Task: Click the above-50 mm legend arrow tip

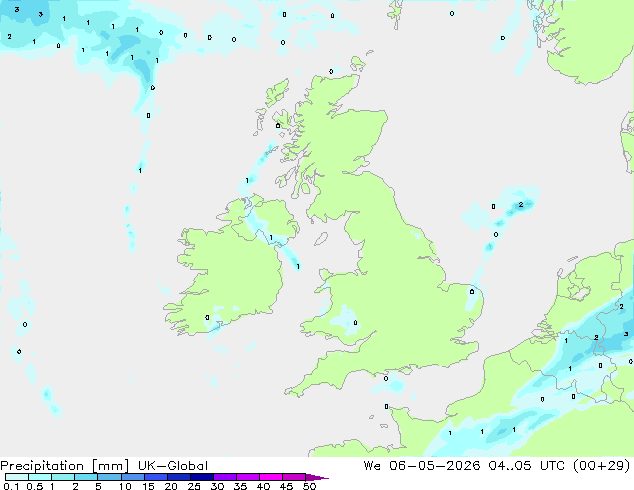Action: [x=317, y=477]
